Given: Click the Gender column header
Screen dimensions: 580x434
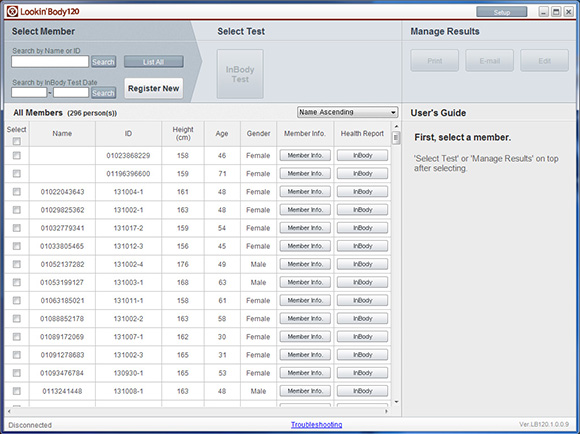Looking at the screenshot, I should click(258, 134).
